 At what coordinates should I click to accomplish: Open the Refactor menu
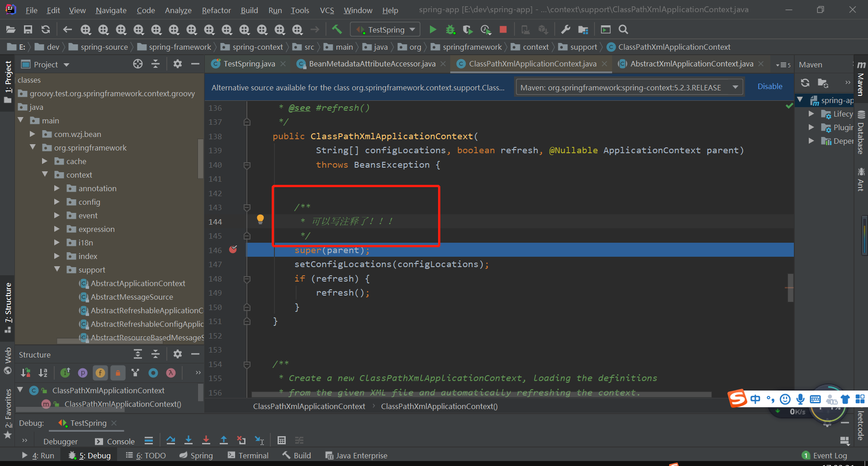(216, 10)
